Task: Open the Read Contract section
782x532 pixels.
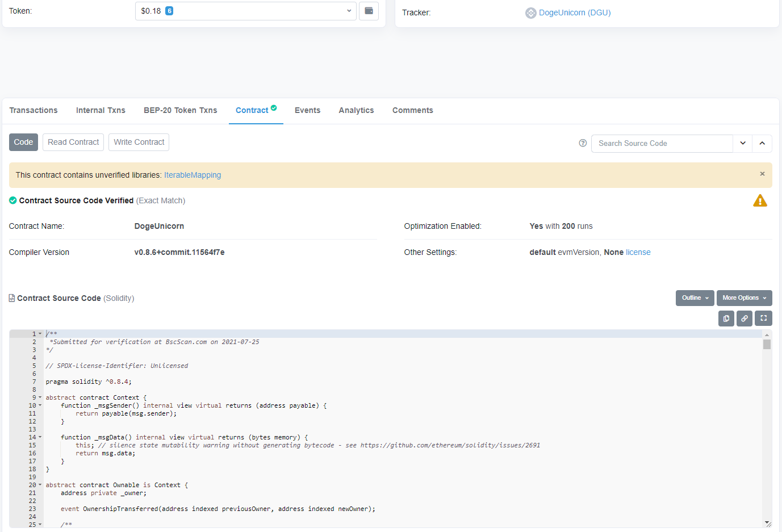Action: pos(73,142)
